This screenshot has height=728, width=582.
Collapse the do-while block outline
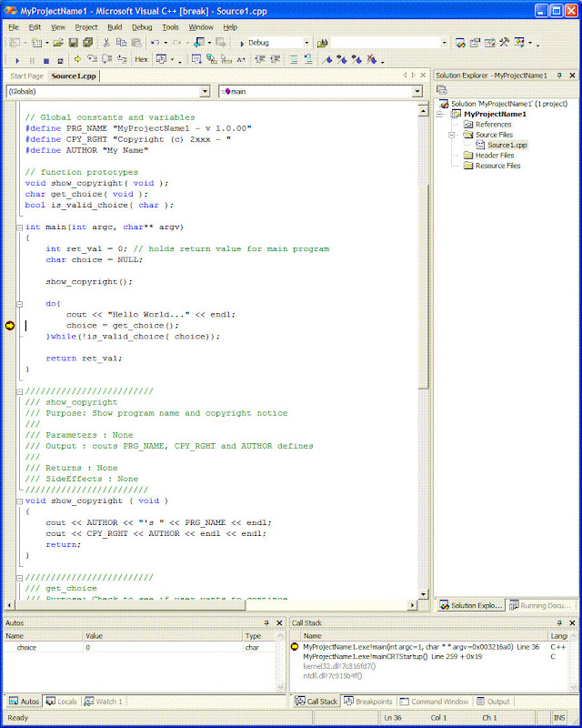point(20,304)
